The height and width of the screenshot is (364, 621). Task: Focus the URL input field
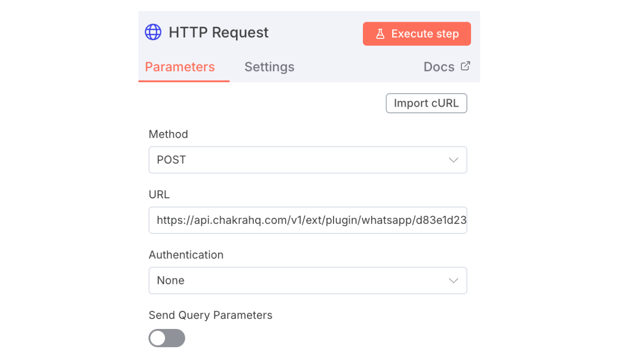[x=308, y=220]
